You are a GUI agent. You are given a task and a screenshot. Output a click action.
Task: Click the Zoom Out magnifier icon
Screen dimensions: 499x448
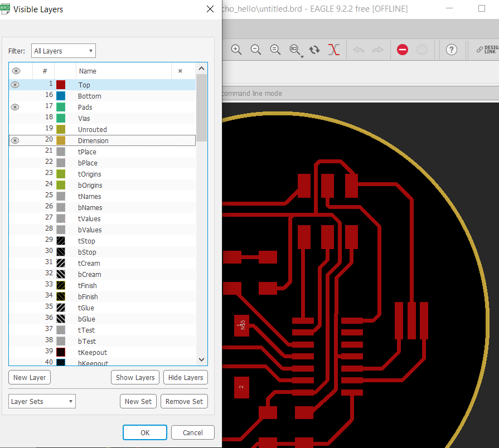point(256,50)
